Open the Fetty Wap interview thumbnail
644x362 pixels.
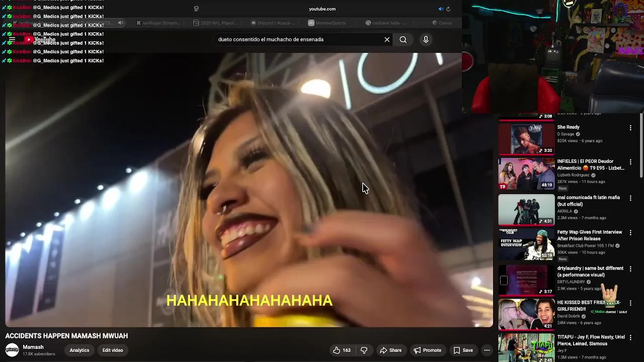[526, 245]
